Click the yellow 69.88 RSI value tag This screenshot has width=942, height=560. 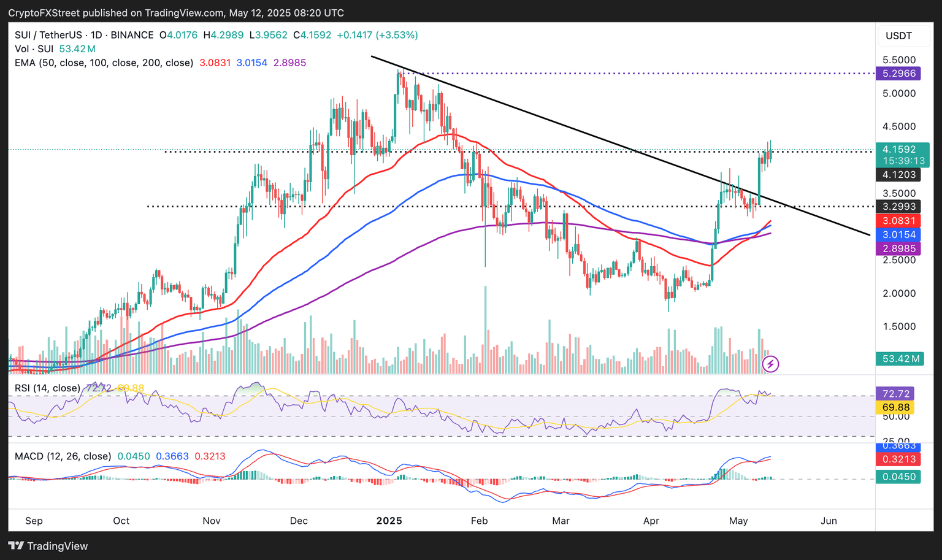(895, 407)
